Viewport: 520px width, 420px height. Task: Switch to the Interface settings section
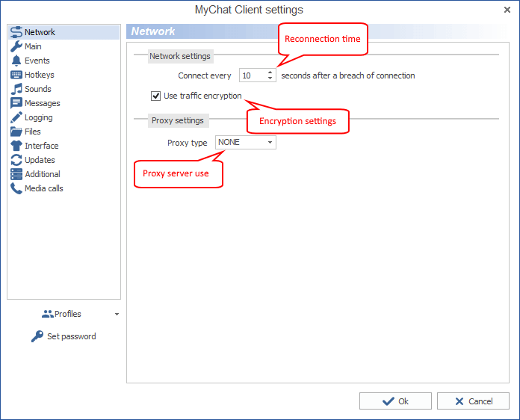tap(41, 146)
